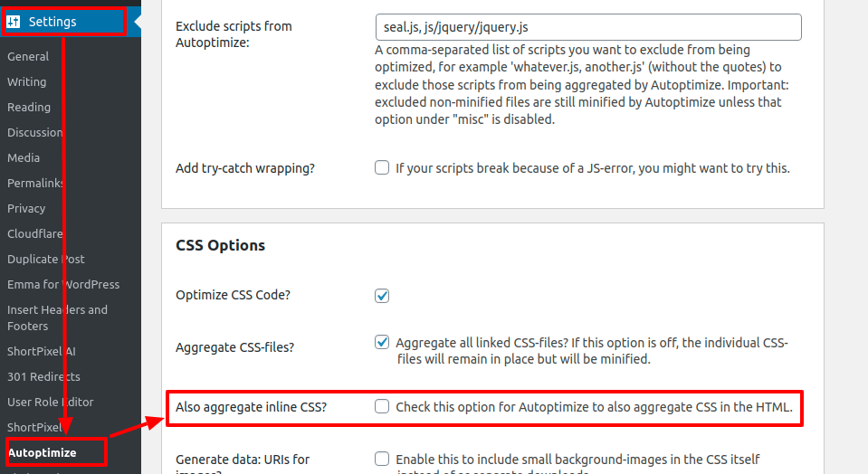Open Privacy settings page
Viewport: 868px width, 474px height.
[26, 209]
